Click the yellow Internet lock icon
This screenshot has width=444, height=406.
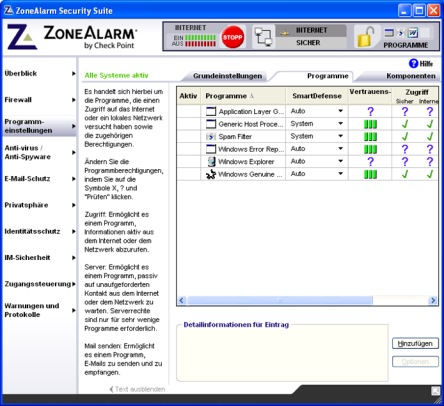coord(365,37)
